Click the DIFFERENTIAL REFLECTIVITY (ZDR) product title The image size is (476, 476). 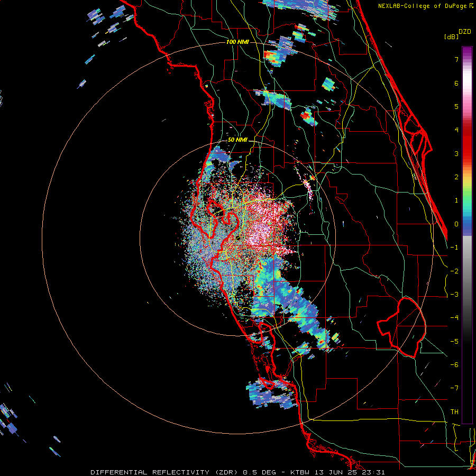[x=165, y=472]
